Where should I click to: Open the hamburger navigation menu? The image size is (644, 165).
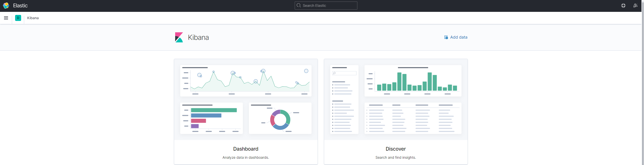click(x=6, y=18)
